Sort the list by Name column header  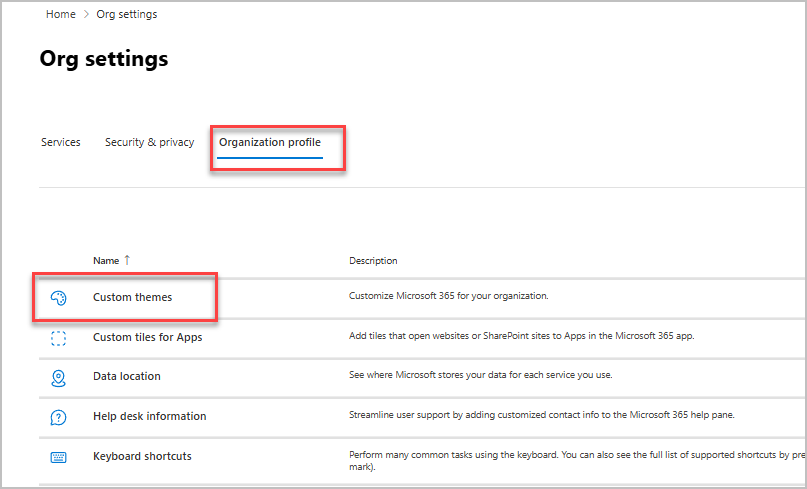click(106, 261)
